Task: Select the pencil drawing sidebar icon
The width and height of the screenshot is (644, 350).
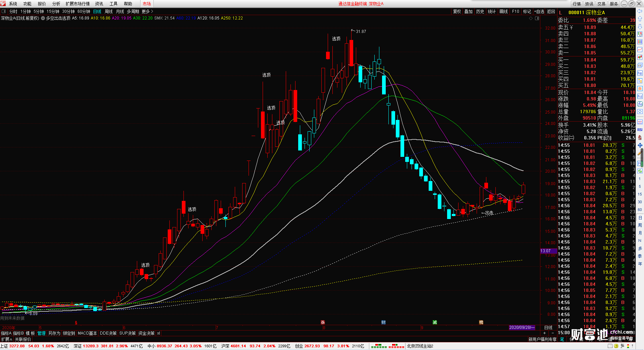Action: point(640,153)
